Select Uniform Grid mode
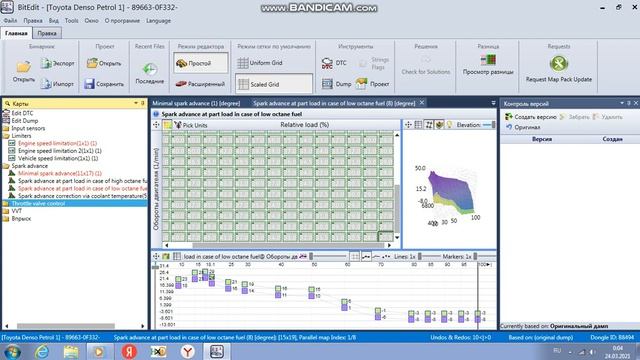Viewport: 640px width, 360px height. tap(260, 63)
